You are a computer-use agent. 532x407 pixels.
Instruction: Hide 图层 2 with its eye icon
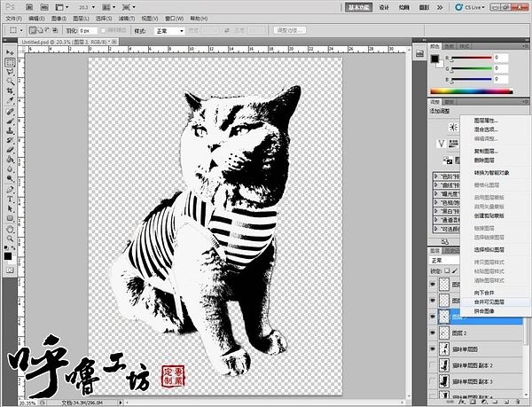(433, 333)
